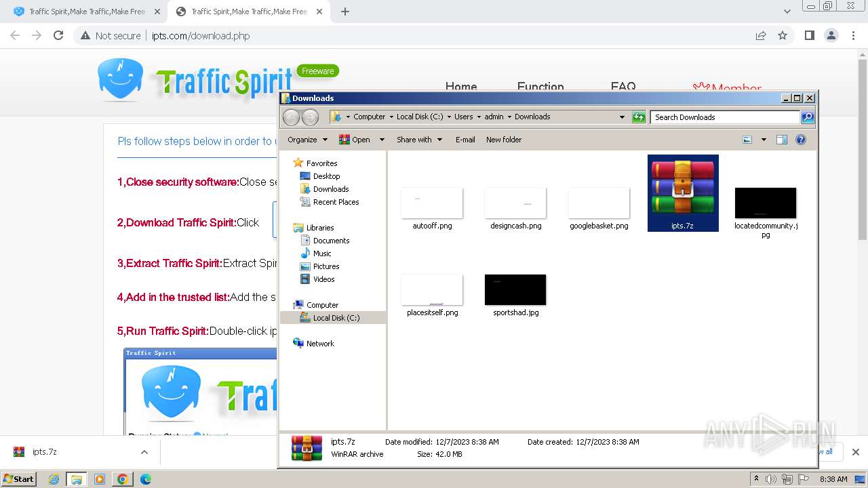Open Member link on Traffic Spirit site
868x488 pixels.
[x=727, y=87]
